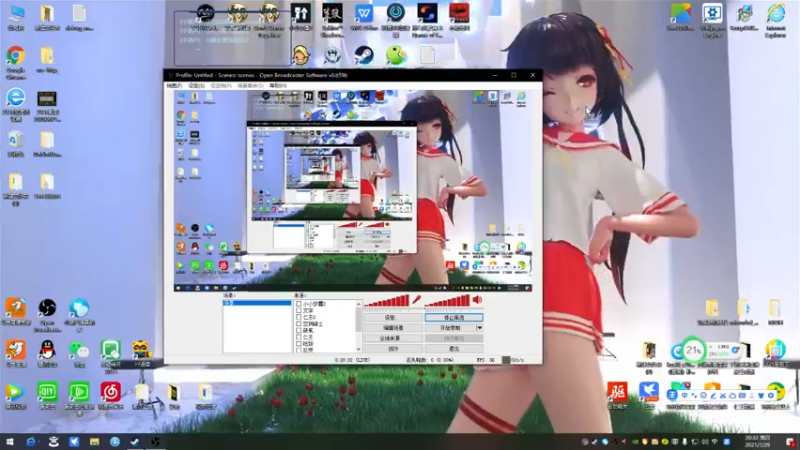This screenshot has height=450, width=800.
Task: Enable the 缺氧 source checkbox
Action: 298,330
